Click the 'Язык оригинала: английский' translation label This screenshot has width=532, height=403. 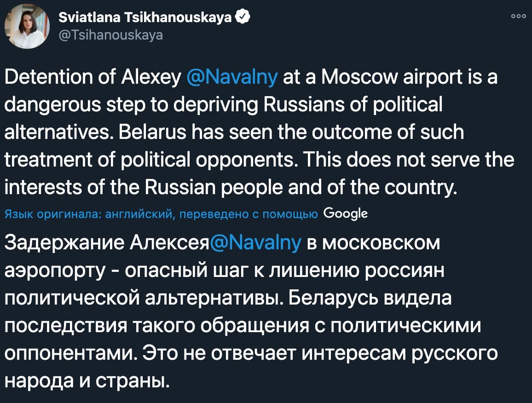pos(90,214)
